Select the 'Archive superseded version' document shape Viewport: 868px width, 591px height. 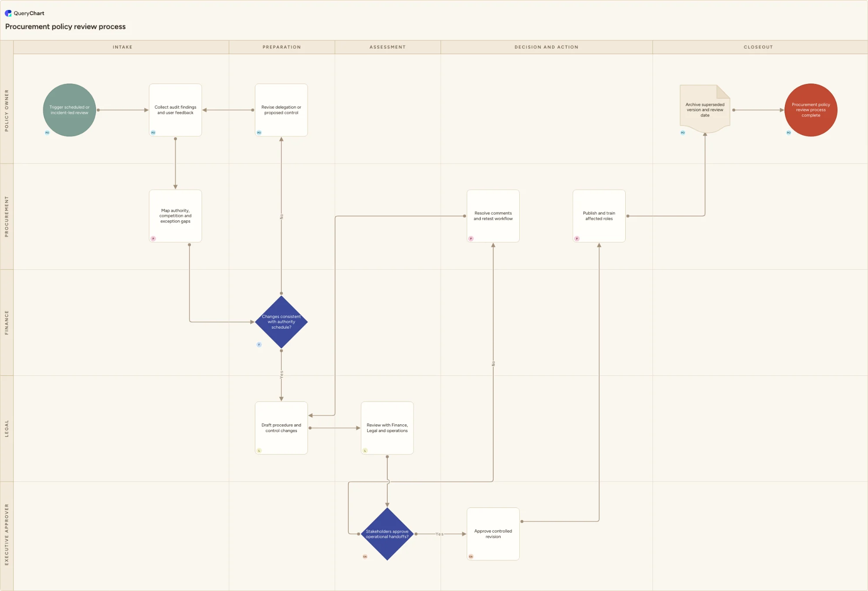[x=705, y=109]
